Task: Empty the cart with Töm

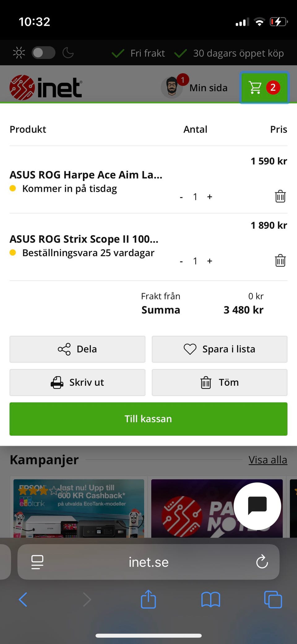Action: (219, 382)
